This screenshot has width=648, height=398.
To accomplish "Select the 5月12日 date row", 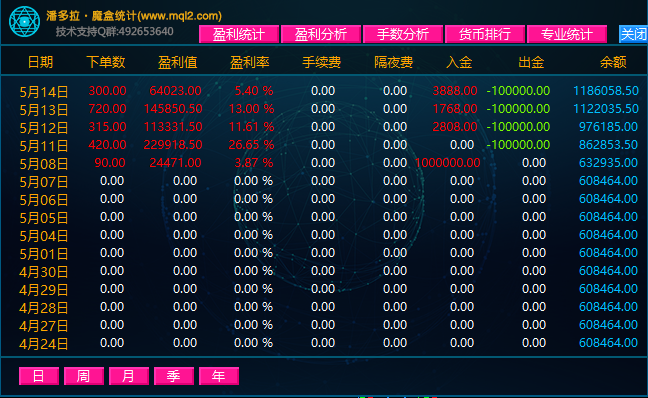I will [44, 128].
